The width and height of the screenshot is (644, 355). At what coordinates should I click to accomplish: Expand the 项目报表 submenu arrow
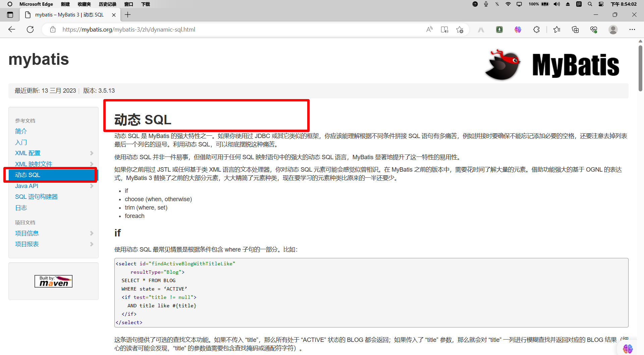point(92,244)
